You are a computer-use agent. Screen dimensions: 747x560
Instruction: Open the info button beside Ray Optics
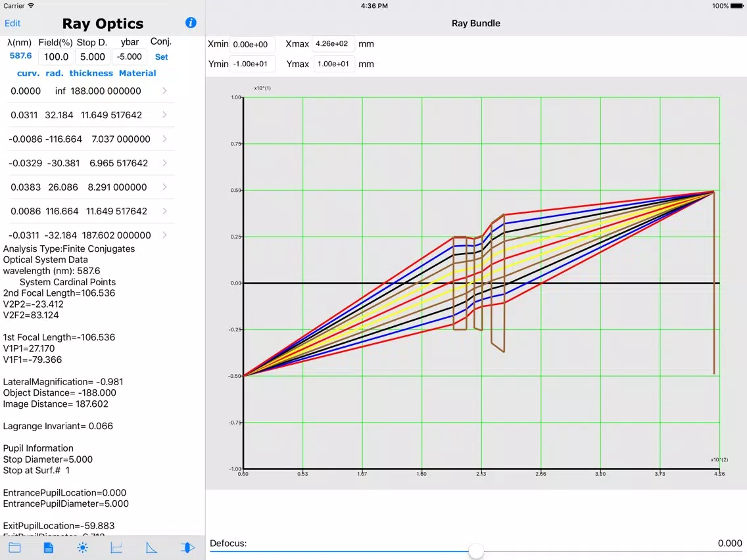191,23
